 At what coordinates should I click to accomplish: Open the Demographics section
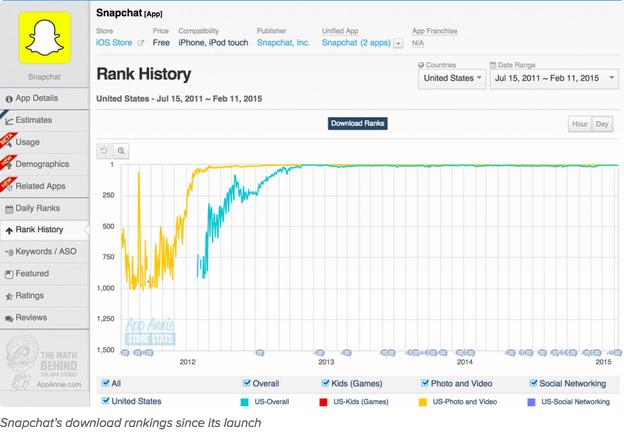pos(45,164)
